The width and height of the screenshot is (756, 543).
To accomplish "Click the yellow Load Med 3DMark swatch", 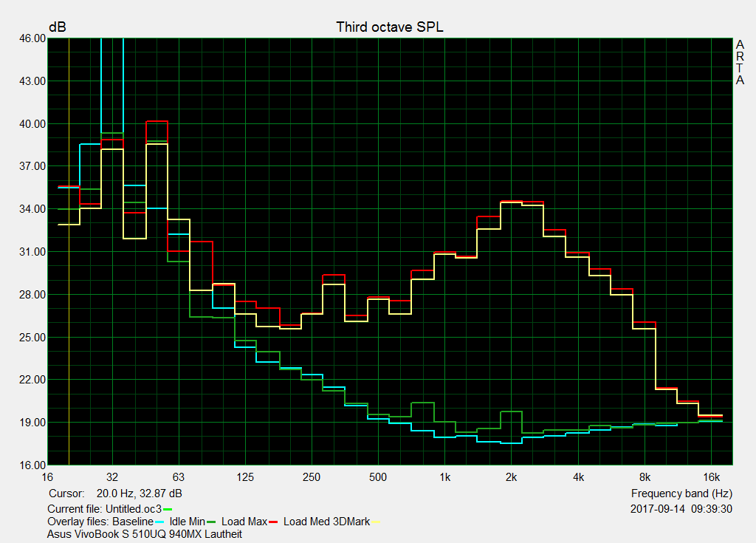I will click(377, 522).
